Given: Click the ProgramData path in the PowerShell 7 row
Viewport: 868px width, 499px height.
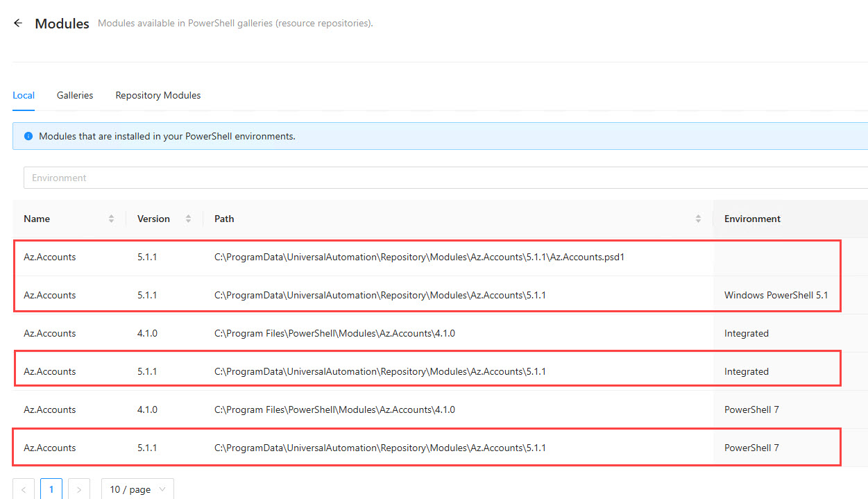Looking at the screenshot, I should (380, 448).
